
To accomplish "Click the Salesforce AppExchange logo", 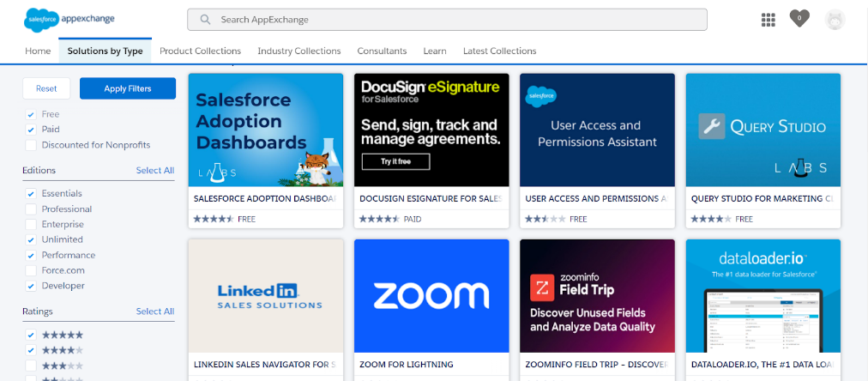I will [x=69, y=20].
